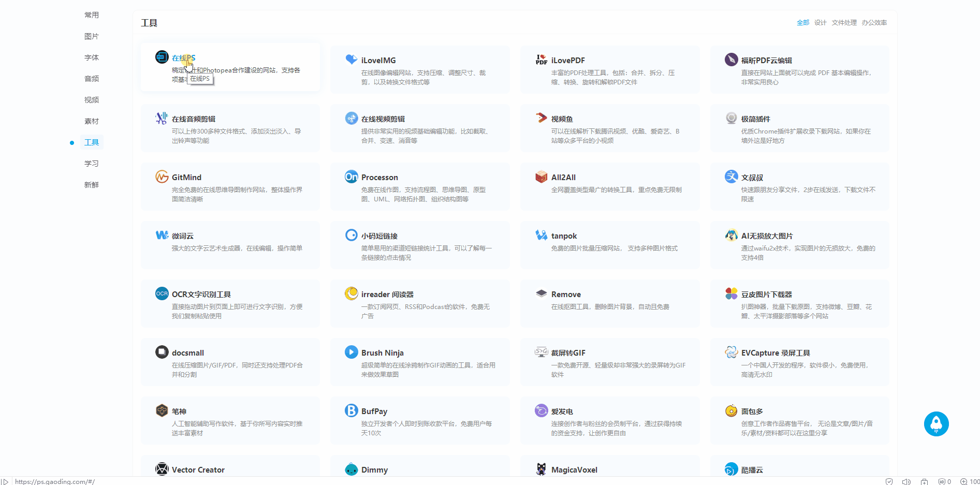The image size is (980, 485).
Task: Switch to 音频 sidebar category
Action: pyautogui.click(x=92, y=79)
